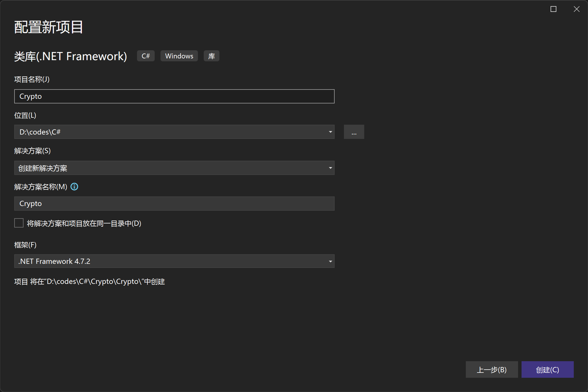Click the 创建新解决方案 combo box text
The image size is (588, 392).
click(43, 168)
